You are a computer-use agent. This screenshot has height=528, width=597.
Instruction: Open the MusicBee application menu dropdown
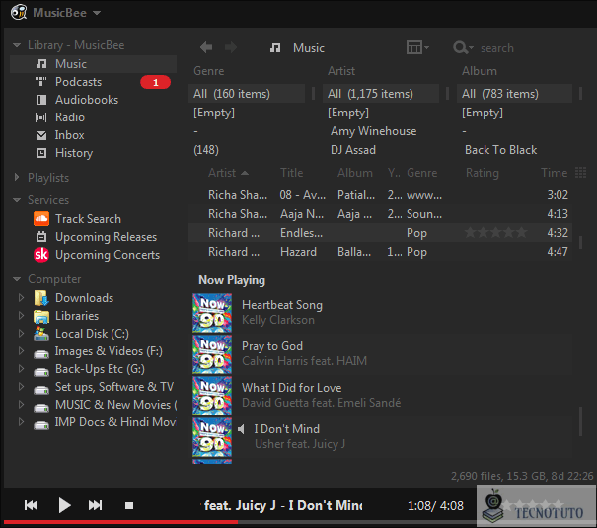click(97, 13)
